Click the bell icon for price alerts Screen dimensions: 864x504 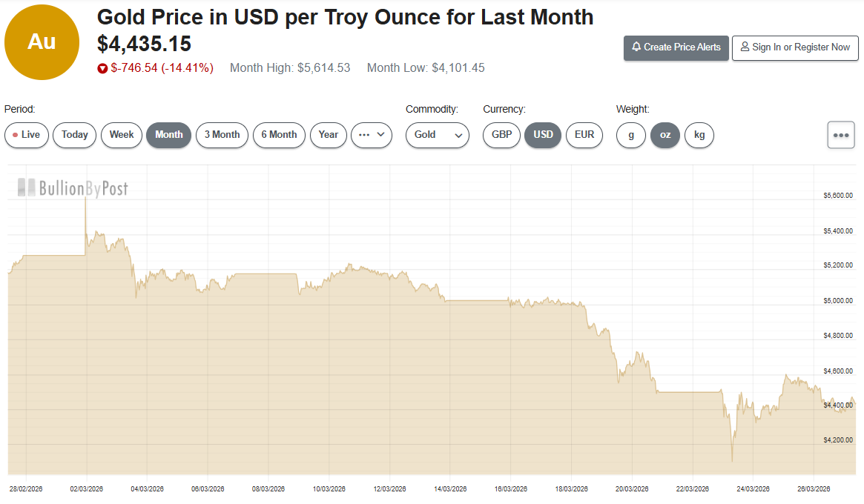pos(636,47)
